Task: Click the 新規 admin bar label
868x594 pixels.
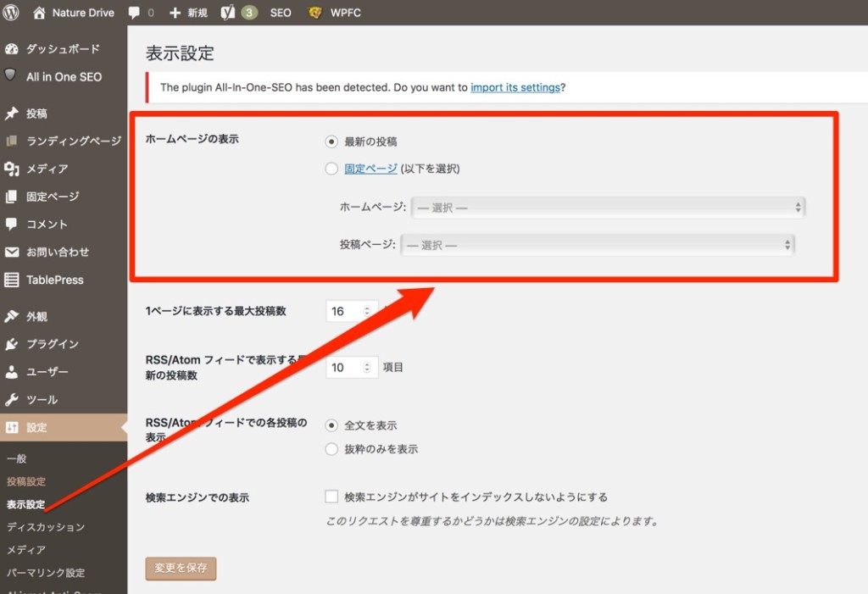Action: pyautogui.click(x=197, y=13)
